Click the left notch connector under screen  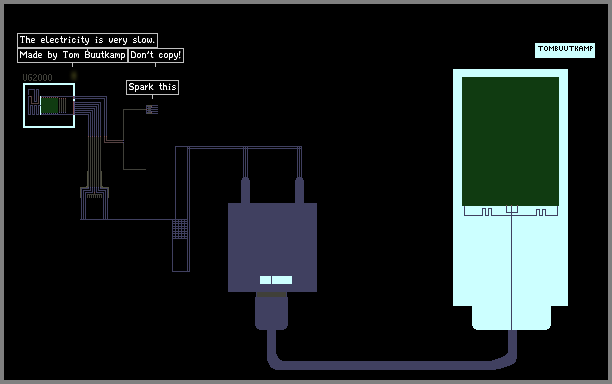[x=487, y=212]
